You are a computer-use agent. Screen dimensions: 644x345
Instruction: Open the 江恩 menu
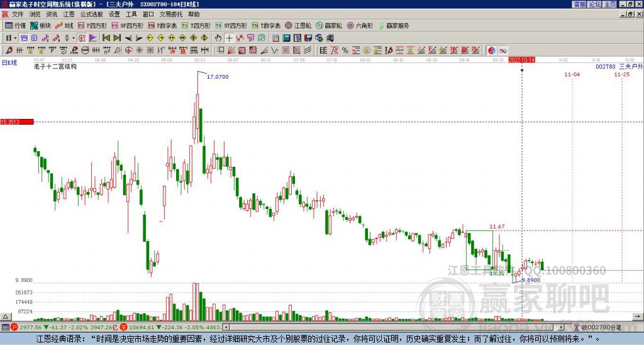click(x=69, y=14)
